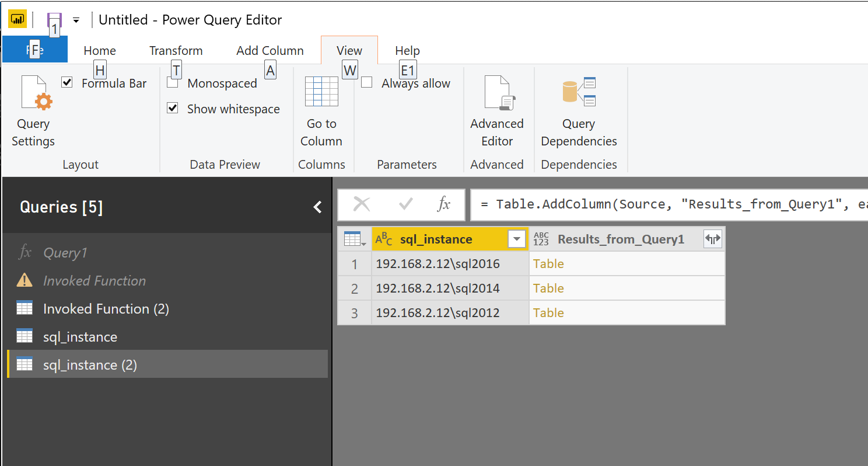
Task: Open table menu icon at grid corner
Action: click(x=354, y=239)
